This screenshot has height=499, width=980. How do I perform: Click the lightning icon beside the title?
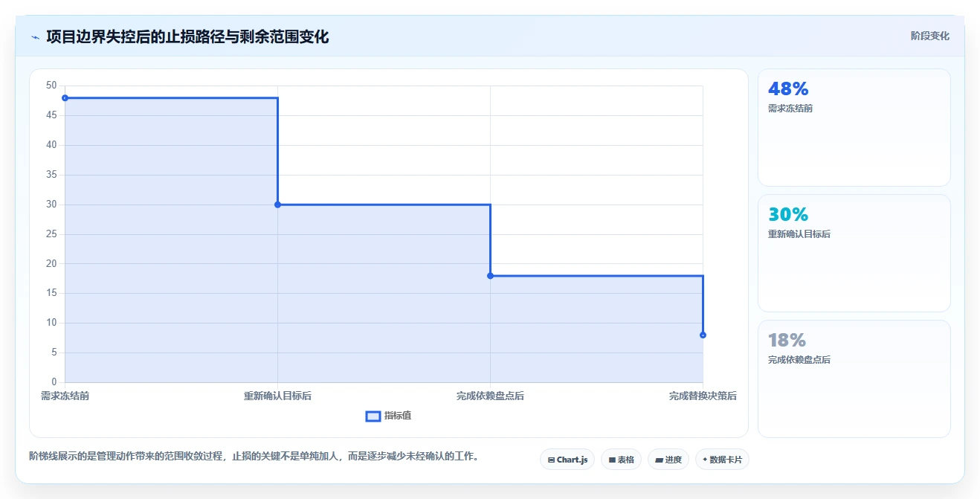[x=35, y=37]
